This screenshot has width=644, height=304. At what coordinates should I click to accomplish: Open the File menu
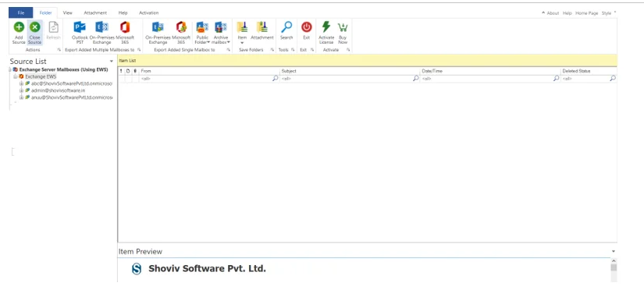click(21, 12)
